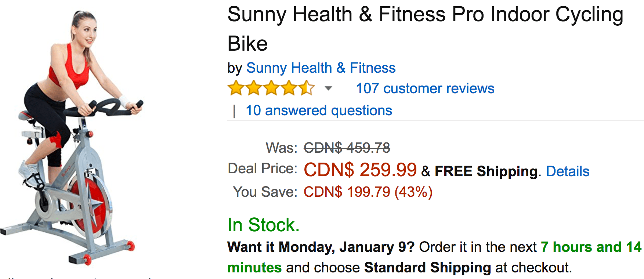
Task: Click the Deal Price label
Action: click(x=263, y=169)
